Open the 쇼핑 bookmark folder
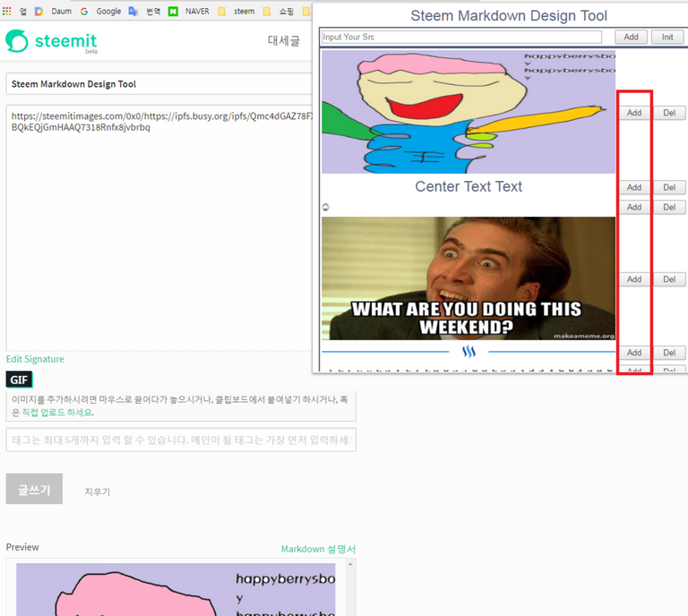688x616 pixels. [x=279, y=11]
